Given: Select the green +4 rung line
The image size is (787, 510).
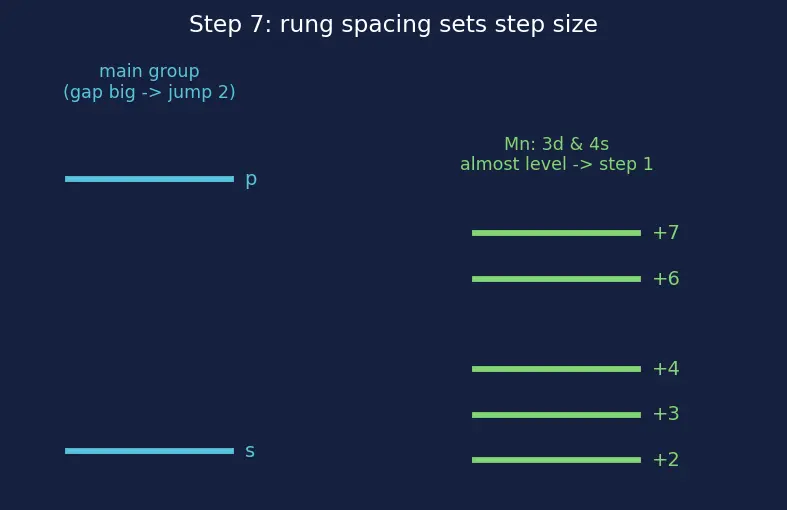Looking at the screenshot, I should (x=556, y=369).
